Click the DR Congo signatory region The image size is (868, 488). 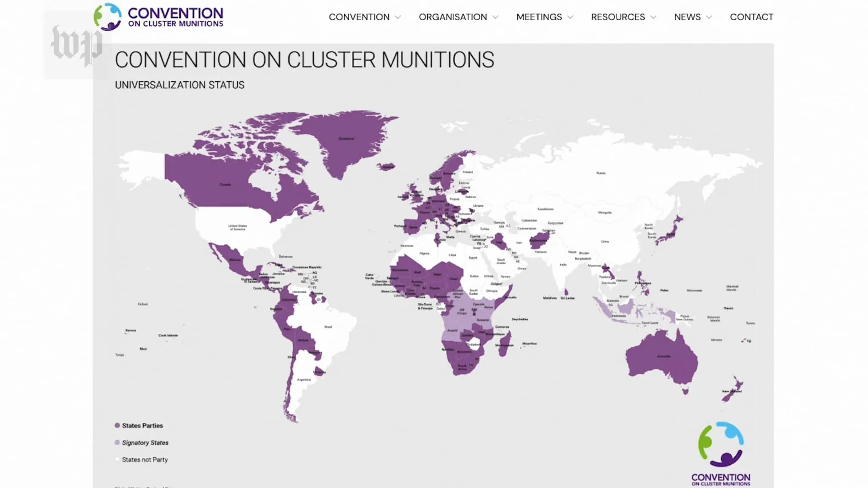[462, 312]
